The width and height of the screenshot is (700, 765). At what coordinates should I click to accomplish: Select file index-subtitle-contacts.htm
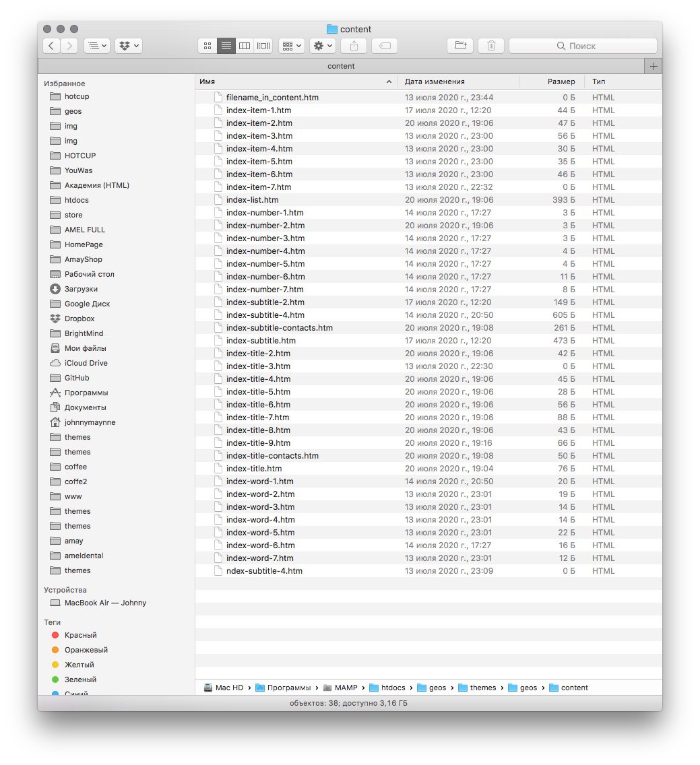pyautogui.click(x=428, y=328)
